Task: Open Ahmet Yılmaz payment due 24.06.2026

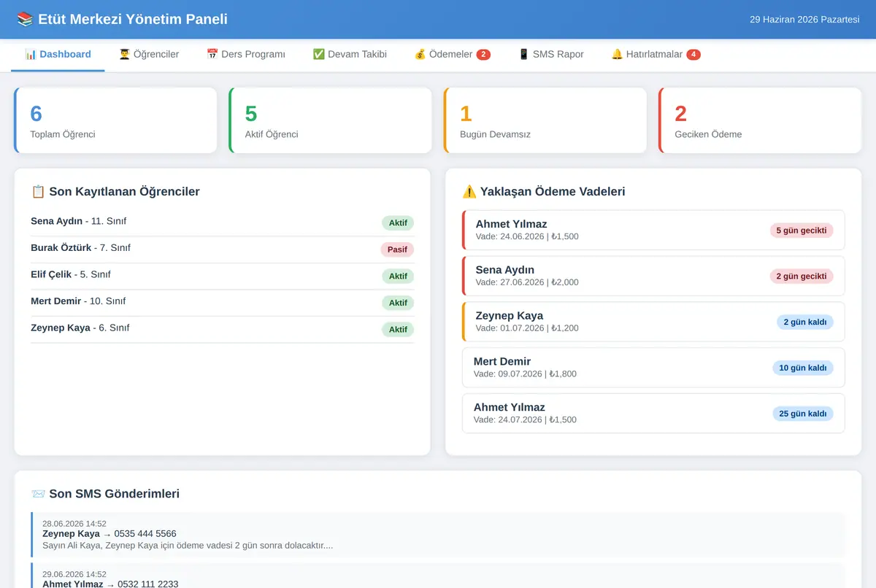Action: coord(653,230)
